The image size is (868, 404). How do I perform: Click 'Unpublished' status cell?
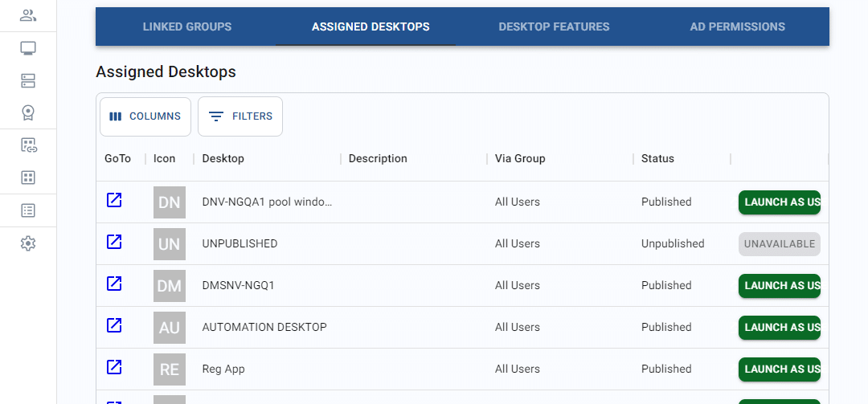pos(673,244)
